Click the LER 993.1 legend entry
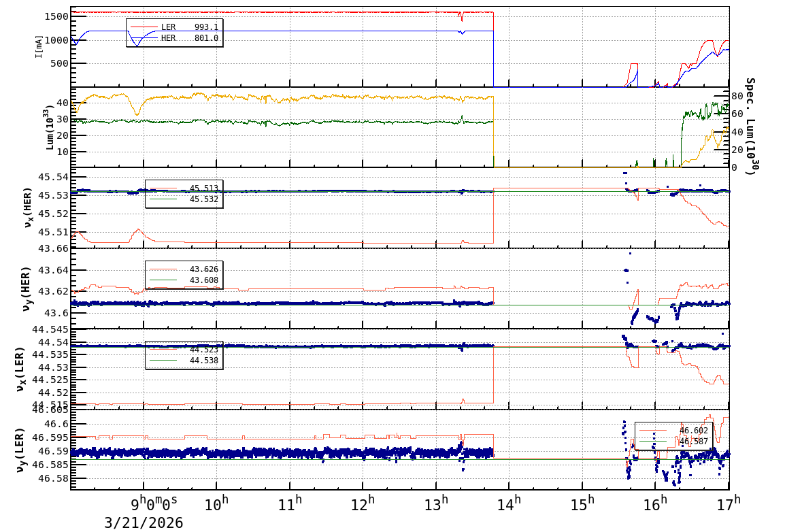The width and height of the screenshot is (785, 532). tap(174, 27)
